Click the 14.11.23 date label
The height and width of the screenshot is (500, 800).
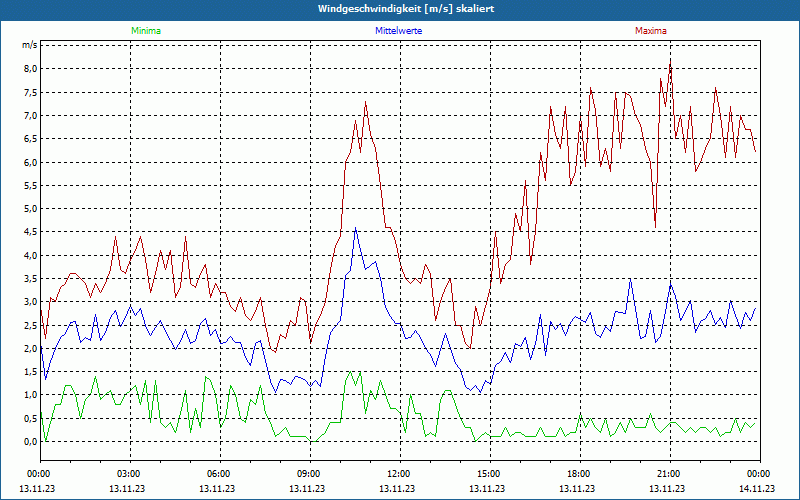757,488
